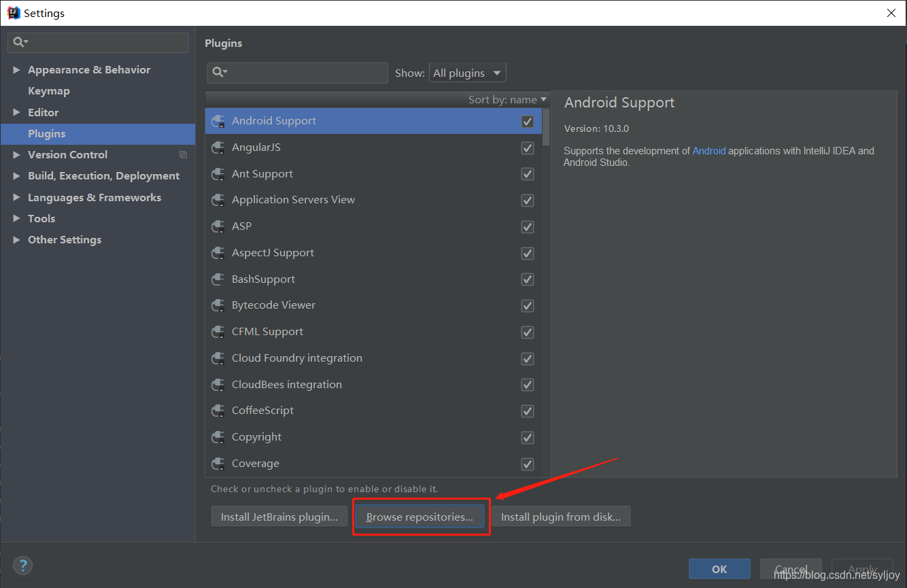Disable the Android Support plugin checkbox
Image resolution: width=907 pixels, height=588 pixels.
[x=528, y=121]
